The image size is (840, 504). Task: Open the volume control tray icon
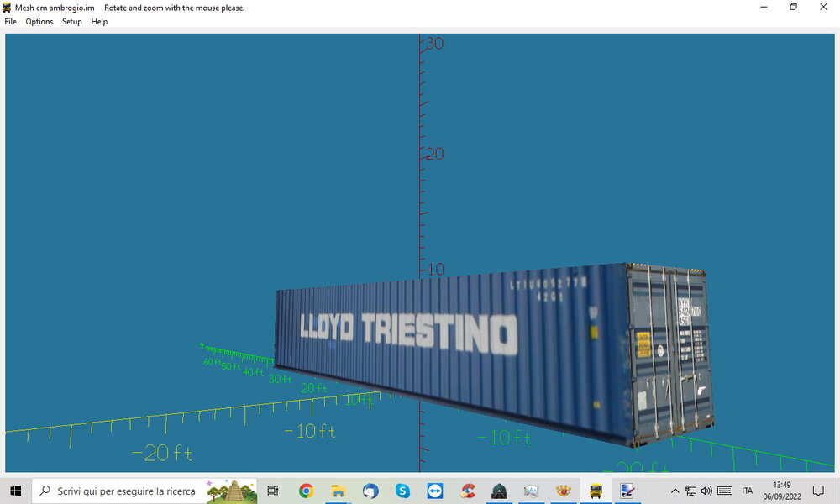click(706, 491)
